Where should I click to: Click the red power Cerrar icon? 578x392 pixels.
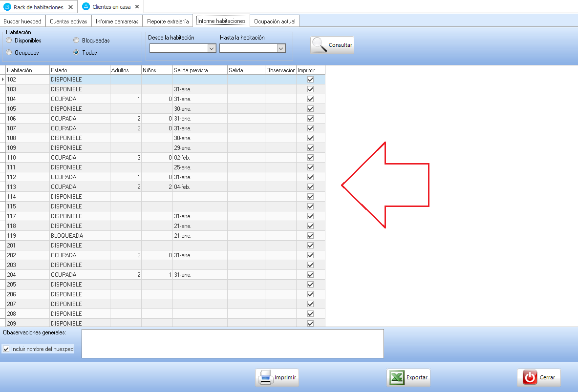coord(530,377)
